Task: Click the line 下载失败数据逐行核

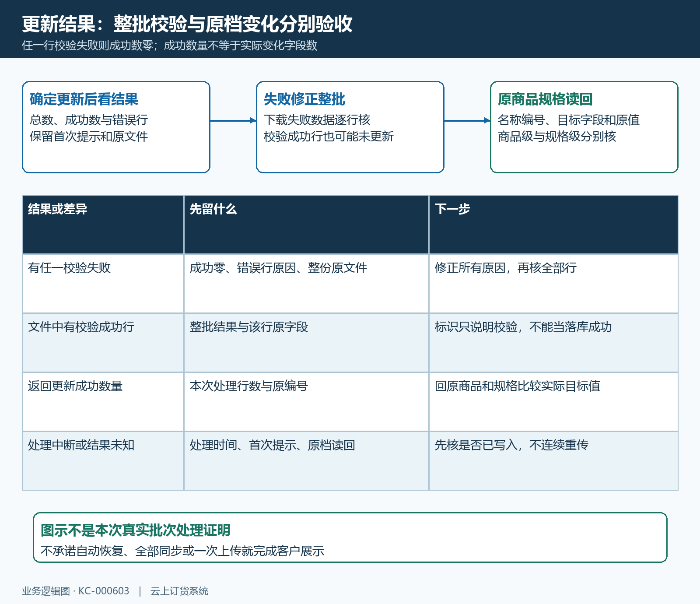Action: [317, 120]
